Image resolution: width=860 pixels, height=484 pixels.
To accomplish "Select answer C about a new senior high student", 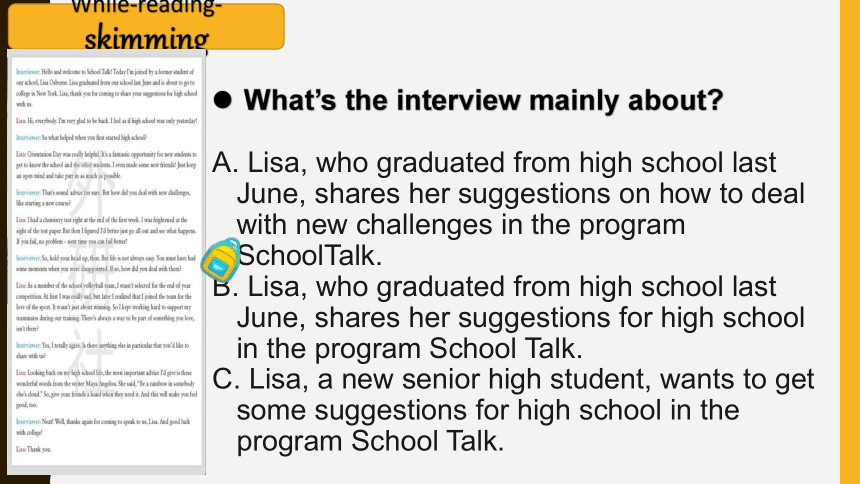I will tap(513, 410).
